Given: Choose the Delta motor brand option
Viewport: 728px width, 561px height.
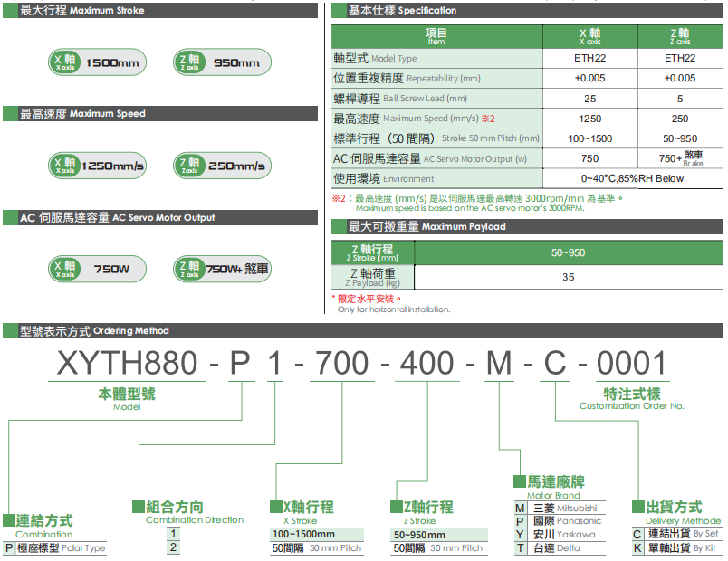Looking at the screenshot, I should click(560, 548).
